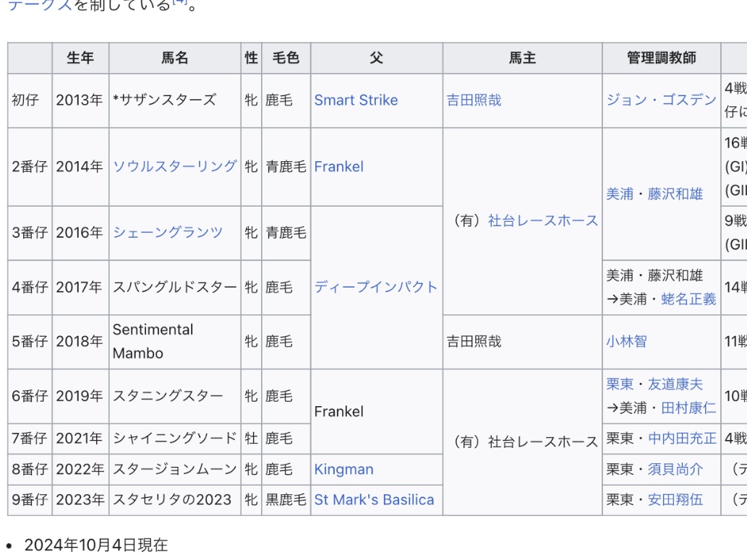Open the 社台レースホース owner link
This screenshot has width=747, height=560.
tap(542, 220)
